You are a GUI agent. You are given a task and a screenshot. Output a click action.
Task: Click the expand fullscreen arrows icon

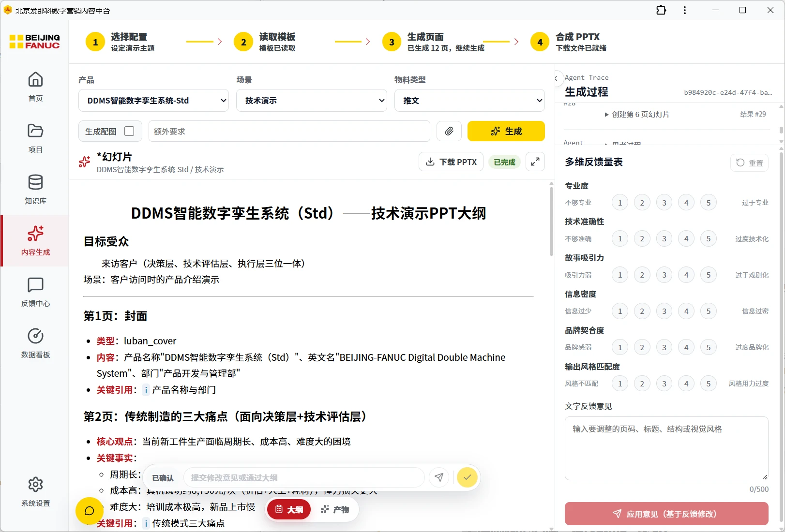(535, 162)
